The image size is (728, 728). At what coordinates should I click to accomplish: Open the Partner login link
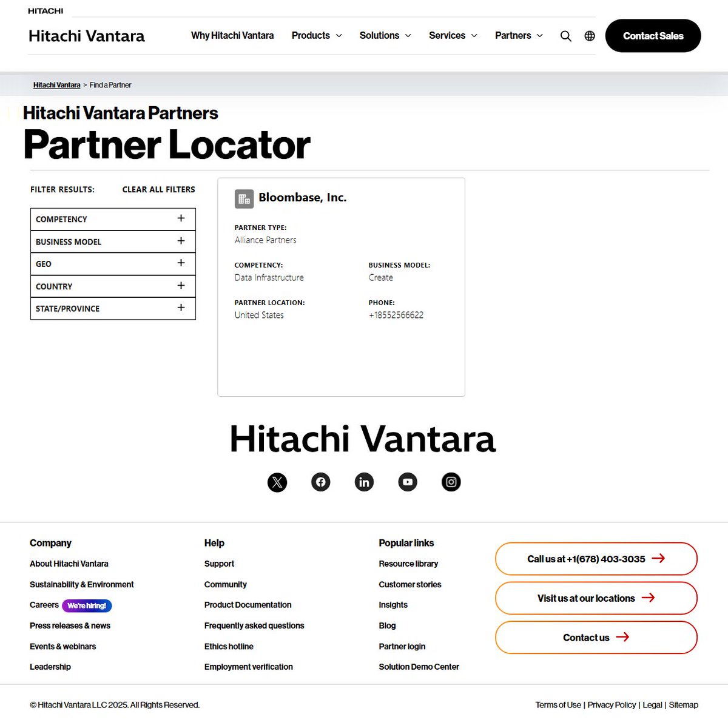tap(402, 646)
